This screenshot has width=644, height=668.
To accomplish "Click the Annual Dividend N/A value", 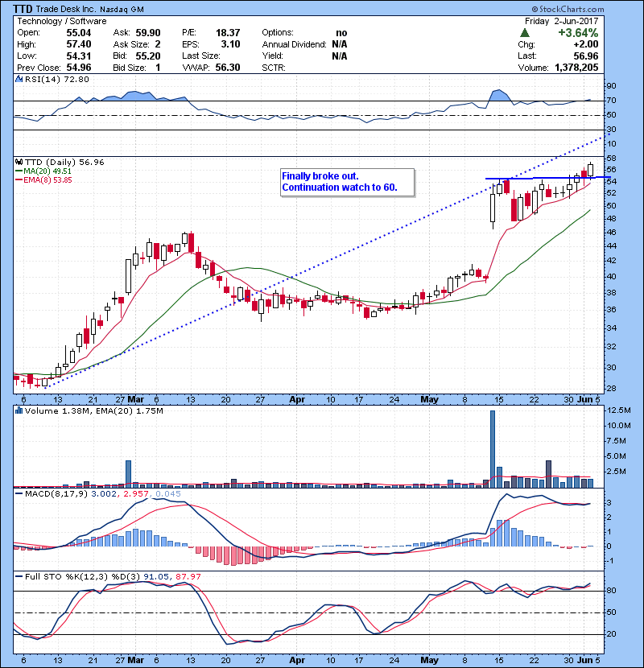I will pos(340,44).
